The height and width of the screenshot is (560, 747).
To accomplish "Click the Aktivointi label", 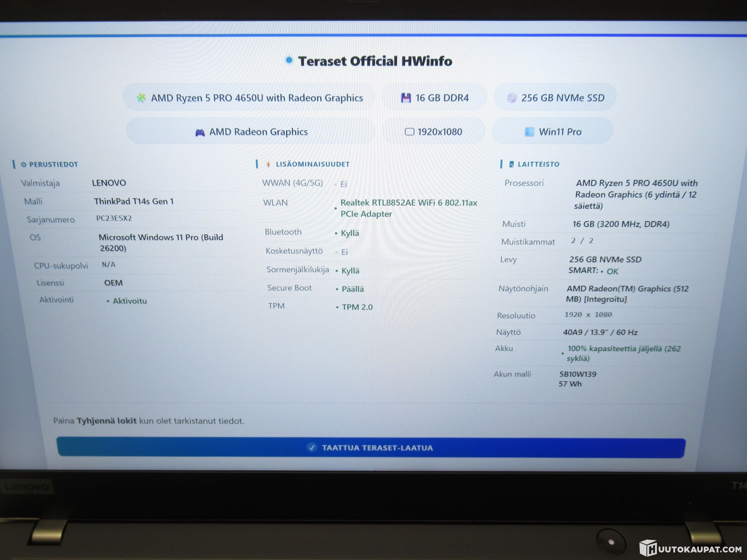I will point(57,300).
